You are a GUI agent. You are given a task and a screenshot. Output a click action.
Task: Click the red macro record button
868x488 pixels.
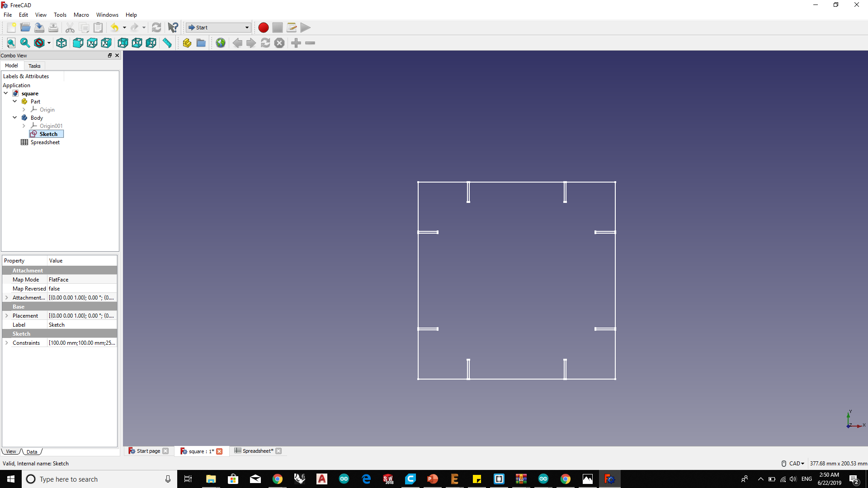pyautogui.click(x=264, y=28)
